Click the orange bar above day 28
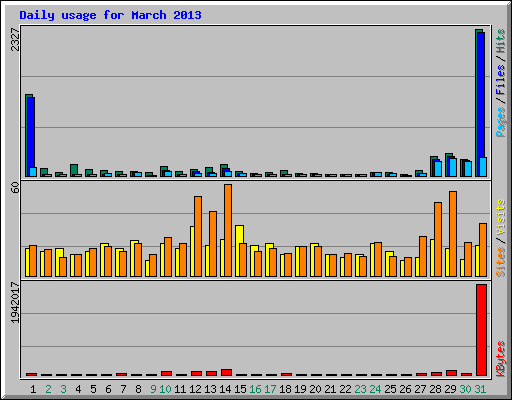512x400 pixels. pyautogui.click(x=438, y=239)
